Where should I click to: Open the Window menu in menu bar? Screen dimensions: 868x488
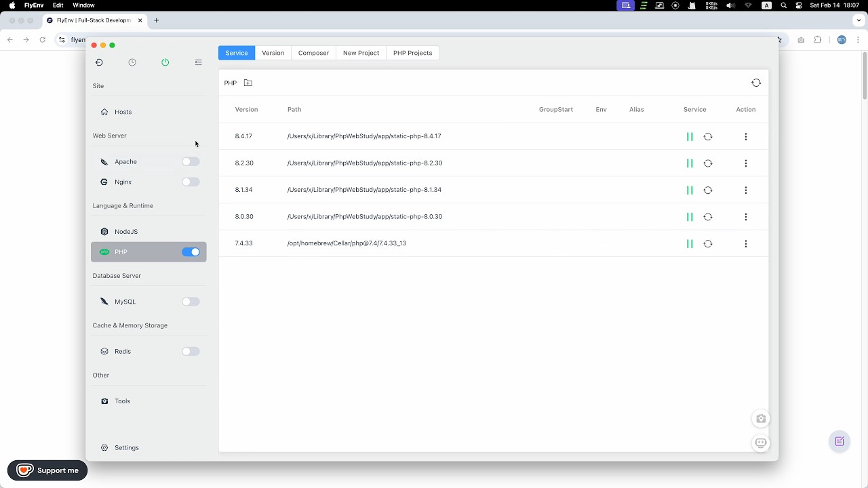83,5
